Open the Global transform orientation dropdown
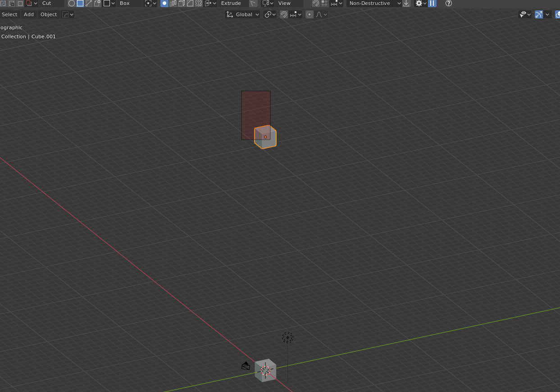Viewport: 560px width, 392px height. tap(243, 14)
